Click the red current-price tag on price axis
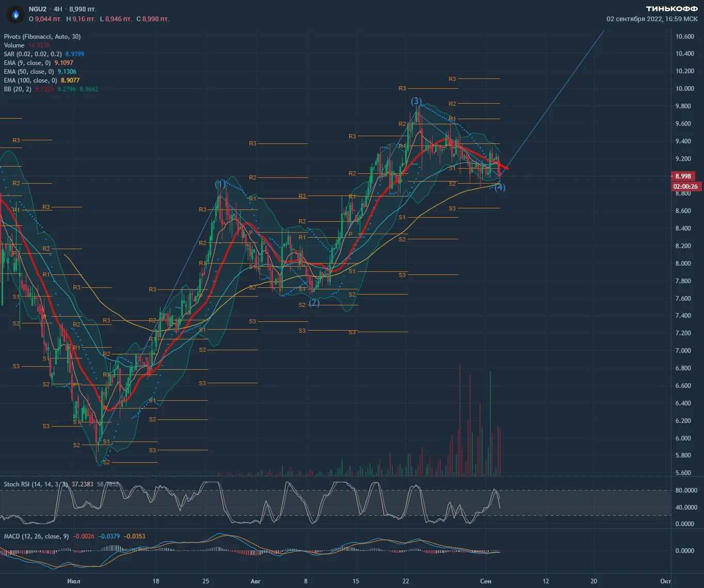Screen dimensions: 704x588 [x=683, y=176]
